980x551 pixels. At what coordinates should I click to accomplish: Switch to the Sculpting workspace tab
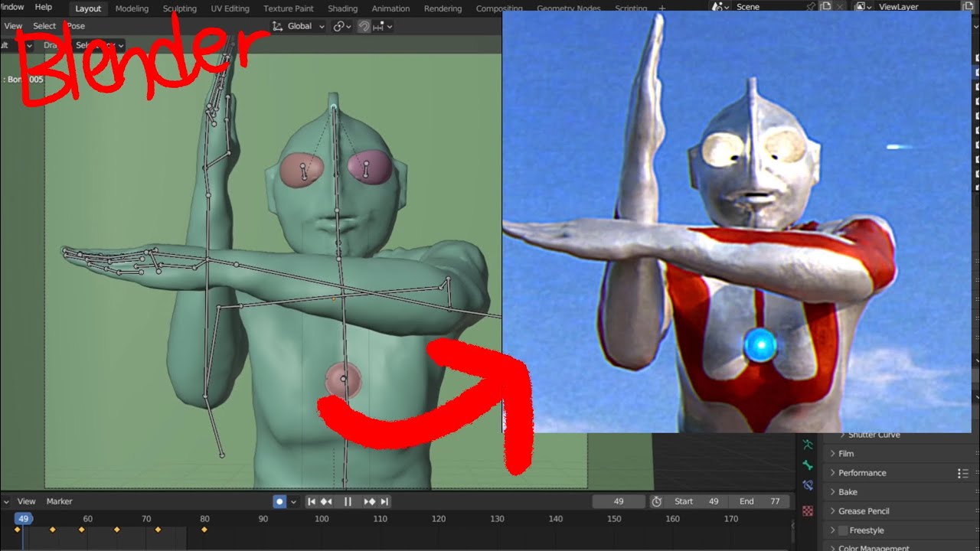point(180,8)
